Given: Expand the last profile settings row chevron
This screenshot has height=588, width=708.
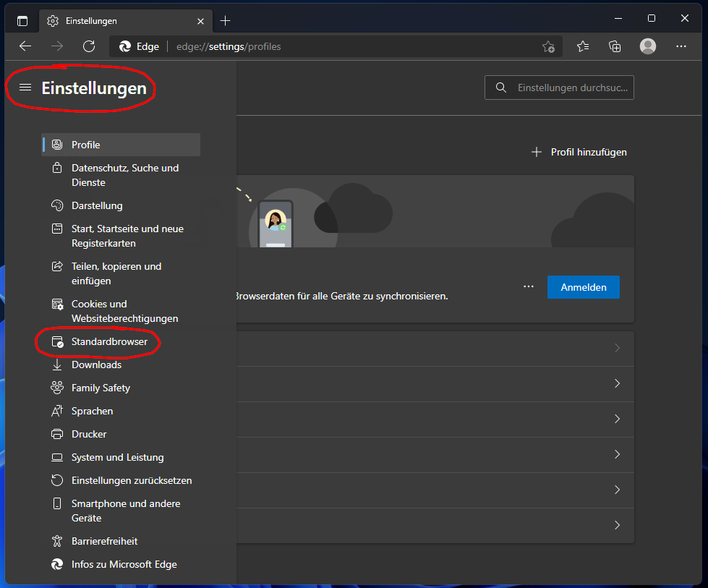Looking at the screenshot, I should pyautogui.click(x=617, y=525).
